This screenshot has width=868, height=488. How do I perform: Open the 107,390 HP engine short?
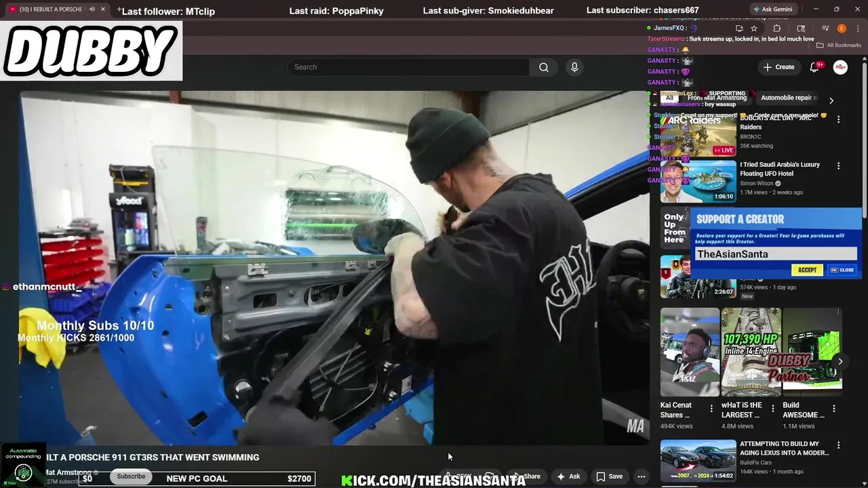[751, 352]
